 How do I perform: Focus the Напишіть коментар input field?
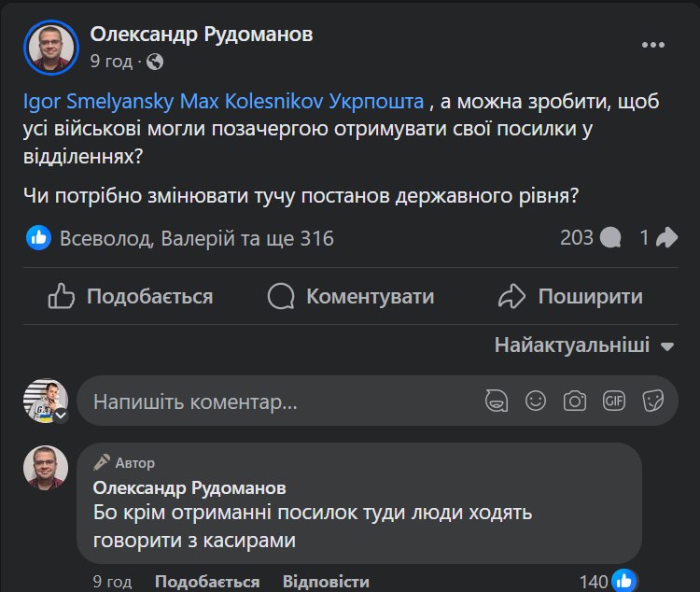tap(280, 402)
